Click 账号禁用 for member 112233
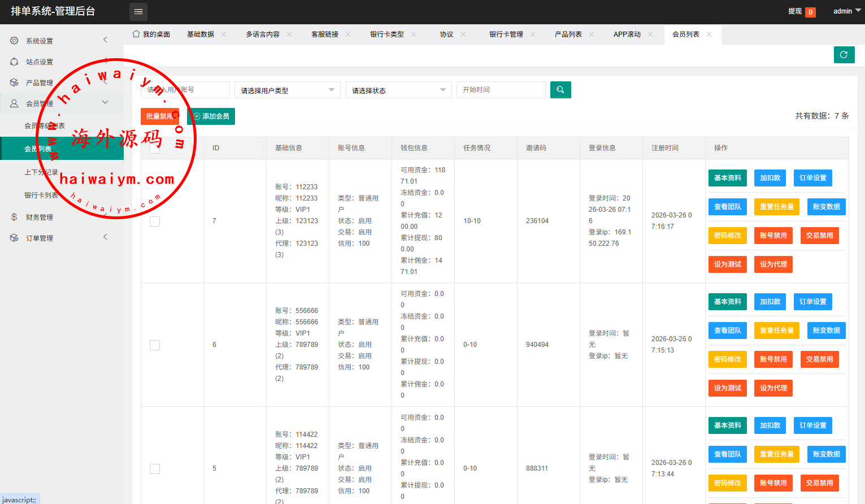 point(773,236)
